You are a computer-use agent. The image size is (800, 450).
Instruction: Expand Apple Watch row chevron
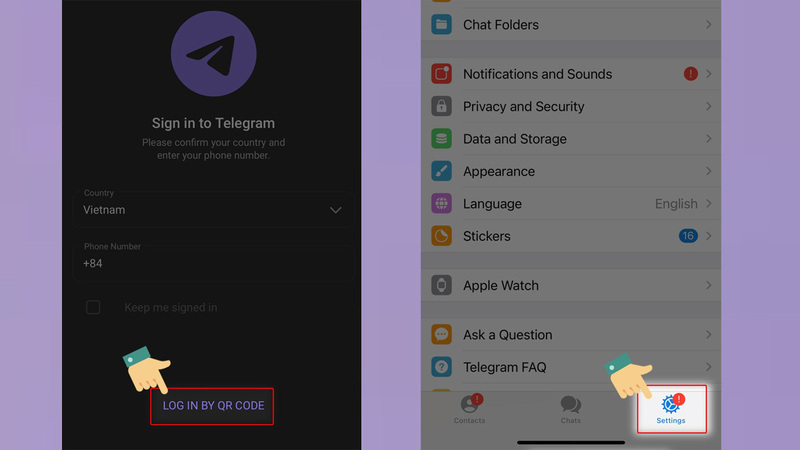[709, 285]
